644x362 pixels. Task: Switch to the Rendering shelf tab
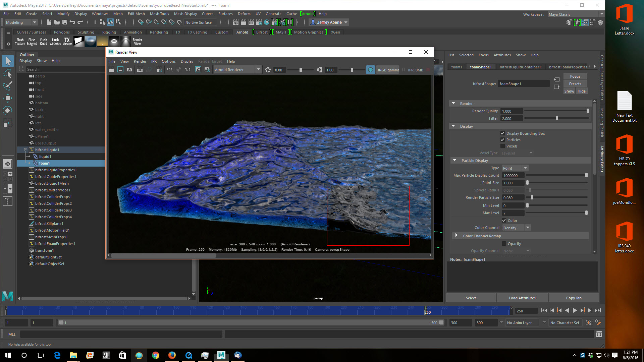click(159, 32)
